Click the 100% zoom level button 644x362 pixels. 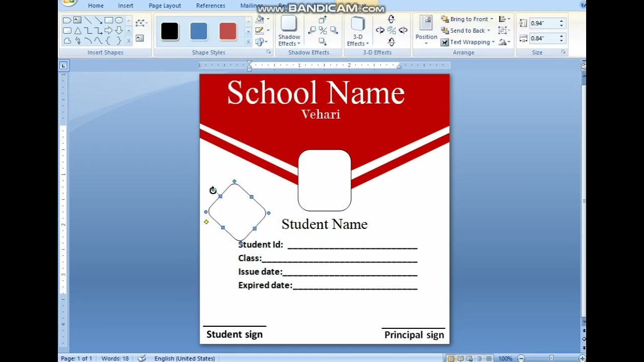click(505, 358)
